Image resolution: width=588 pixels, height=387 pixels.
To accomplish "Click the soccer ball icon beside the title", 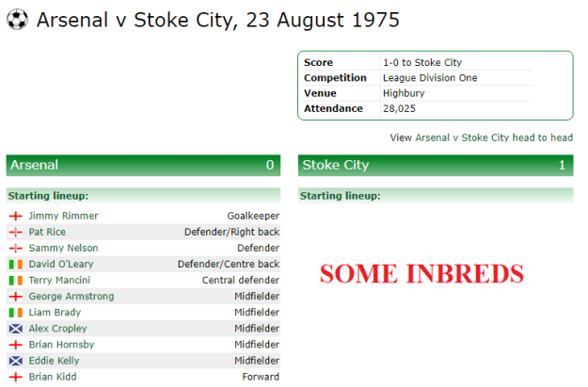I will pos(17,19).
